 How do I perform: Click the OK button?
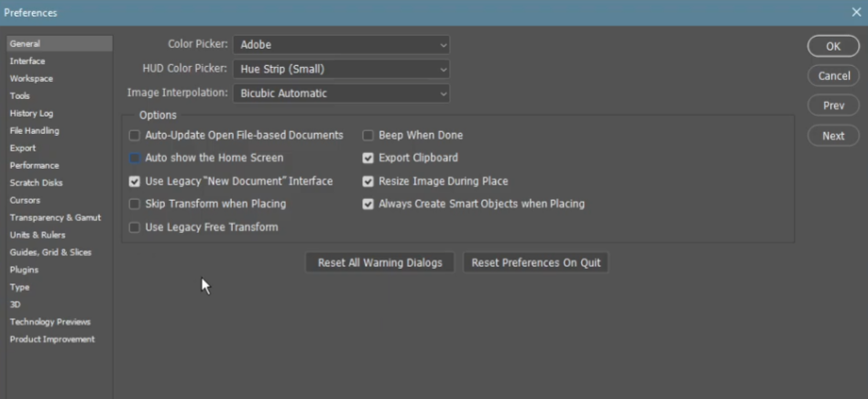point(832,46)
